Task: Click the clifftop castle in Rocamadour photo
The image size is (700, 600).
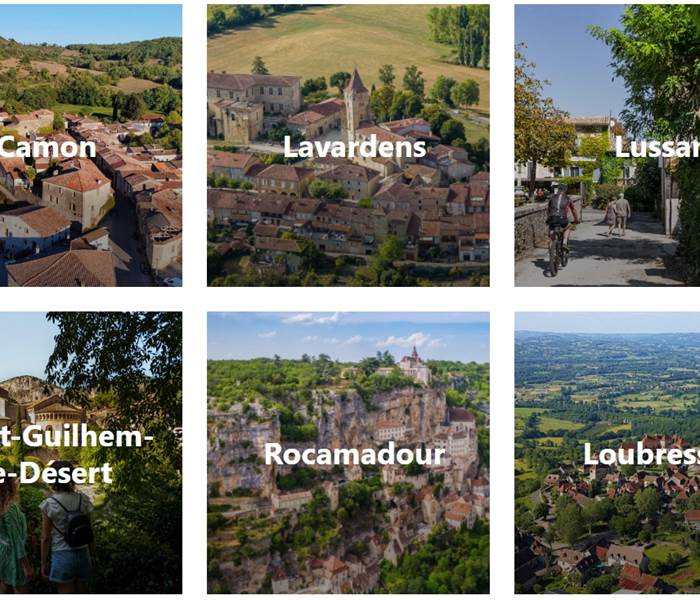Action: pyautogui.click(x=415, y=365)
